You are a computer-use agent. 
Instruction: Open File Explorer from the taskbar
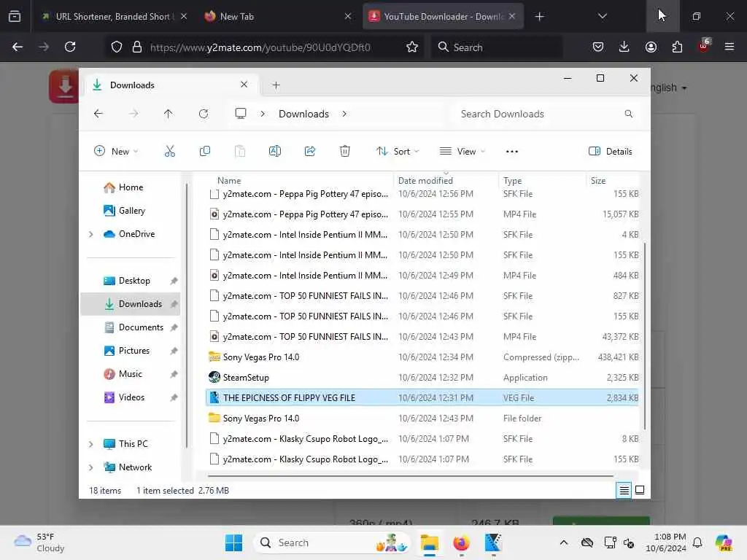point(429,542)
